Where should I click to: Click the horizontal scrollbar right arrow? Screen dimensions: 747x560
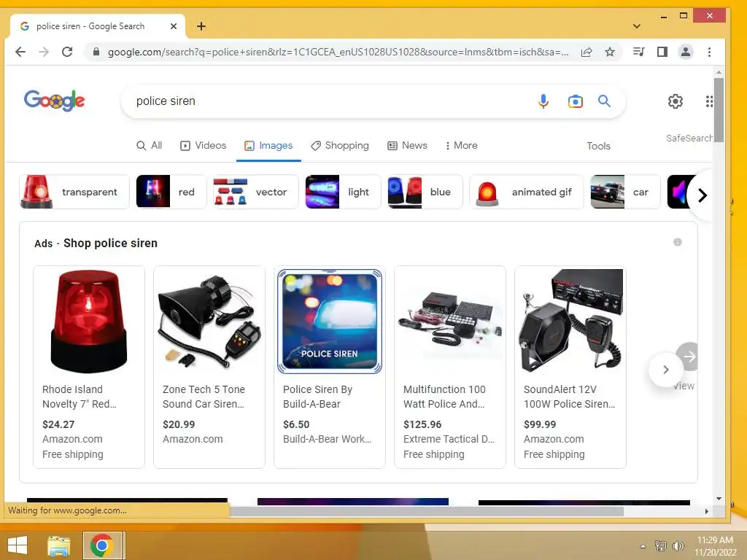706,511
